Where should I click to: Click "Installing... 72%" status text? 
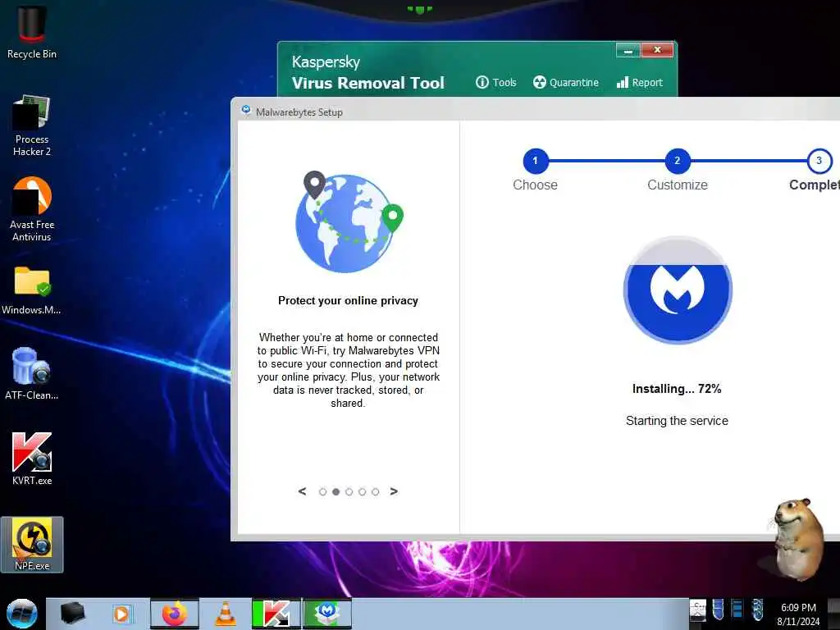pos(677,389)
